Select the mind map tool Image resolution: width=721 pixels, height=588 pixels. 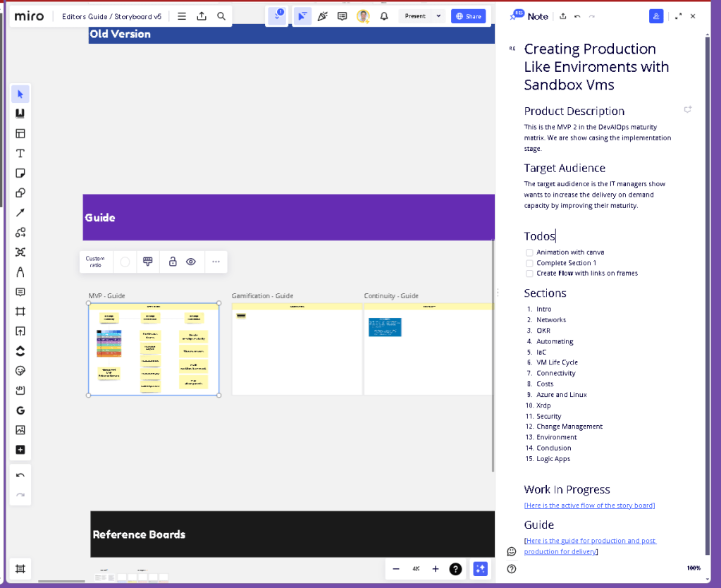click(20, 252)
